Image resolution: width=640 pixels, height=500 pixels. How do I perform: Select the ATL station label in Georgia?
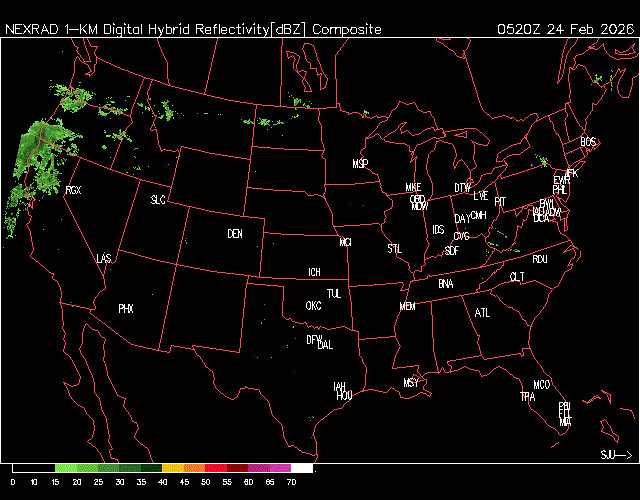[483, 313]
